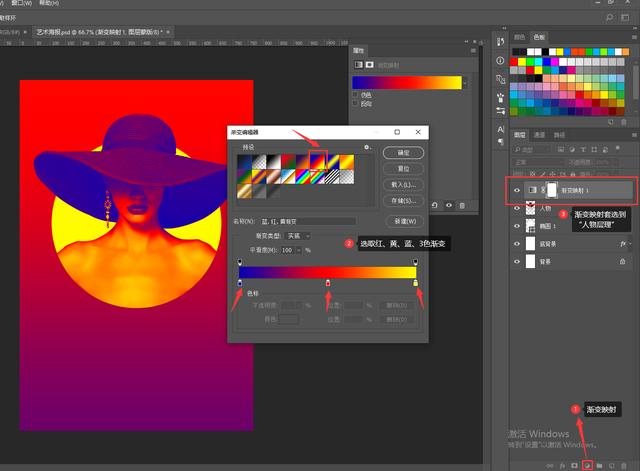
Task: Click the fx layer style icon at panel bottom
Action: pyautogui.click(x=562, y=465)
